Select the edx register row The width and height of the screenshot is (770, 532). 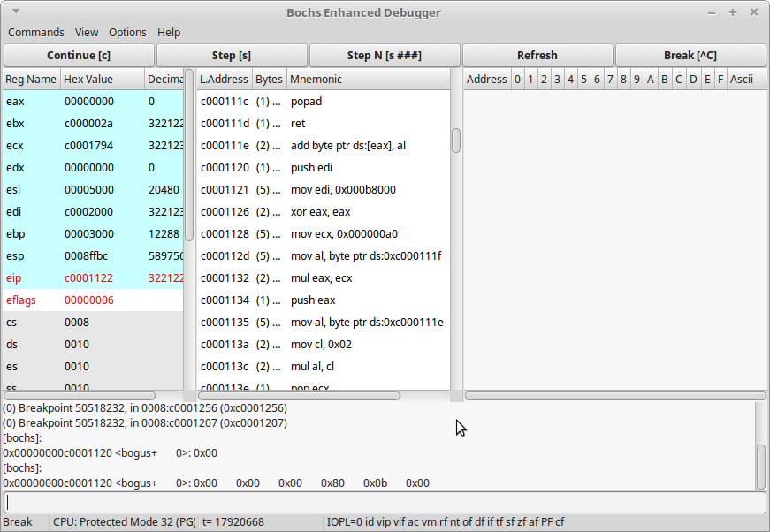(93, 167)
